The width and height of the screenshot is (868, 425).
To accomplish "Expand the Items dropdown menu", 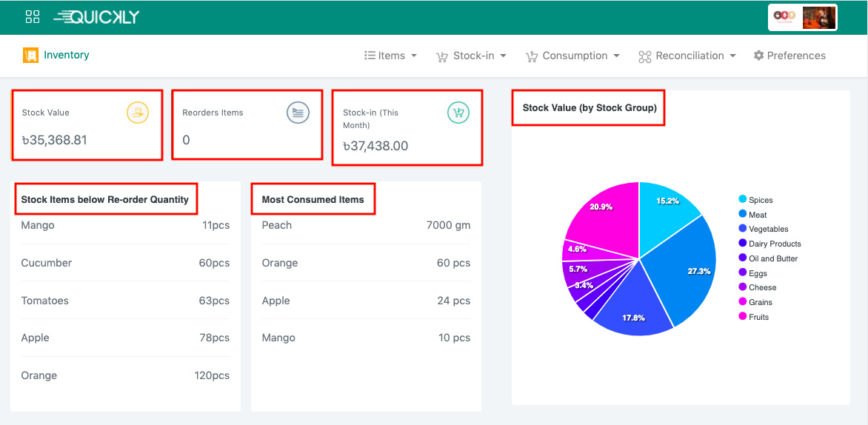I will pos(391,56).
